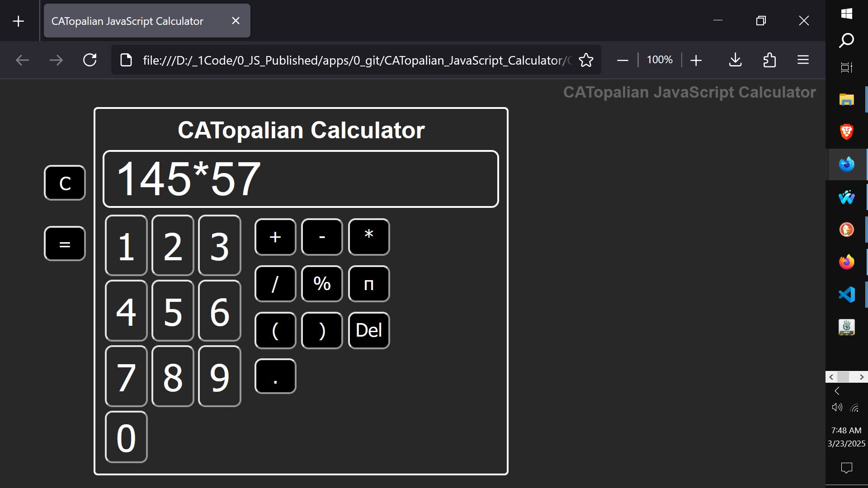Open Windows Start menu
Screen dimensions: 868x488
pos(847,13)
